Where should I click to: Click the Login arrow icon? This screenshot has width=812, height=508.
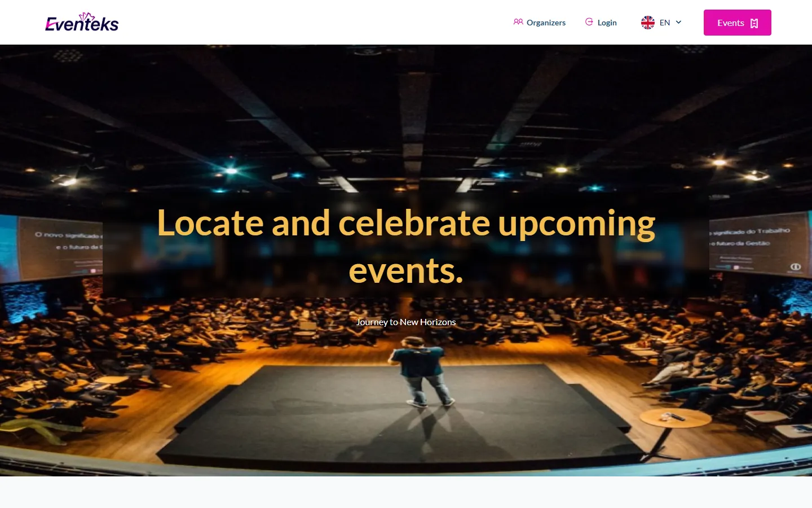pos(589,22)
